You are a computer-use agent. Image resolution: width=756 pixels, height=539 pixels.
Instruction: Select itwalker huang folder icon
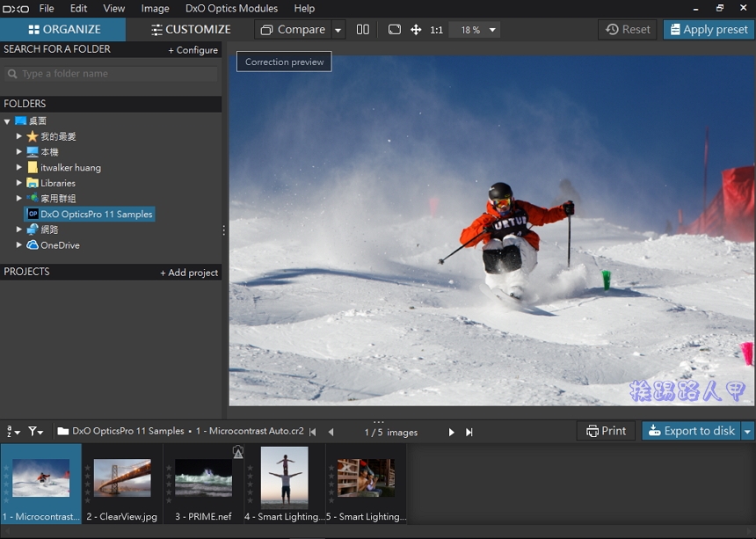pos(33,167)
